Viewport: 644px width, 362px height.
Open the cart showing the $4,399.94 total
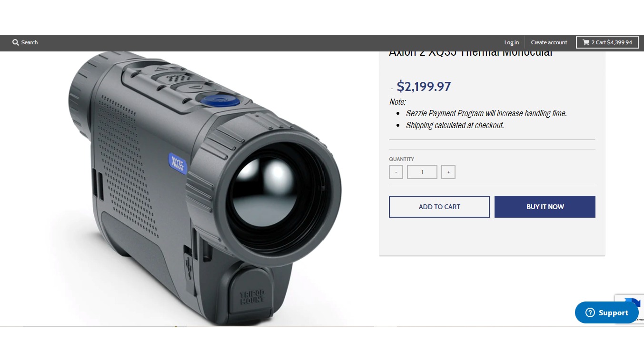(607, 42)
